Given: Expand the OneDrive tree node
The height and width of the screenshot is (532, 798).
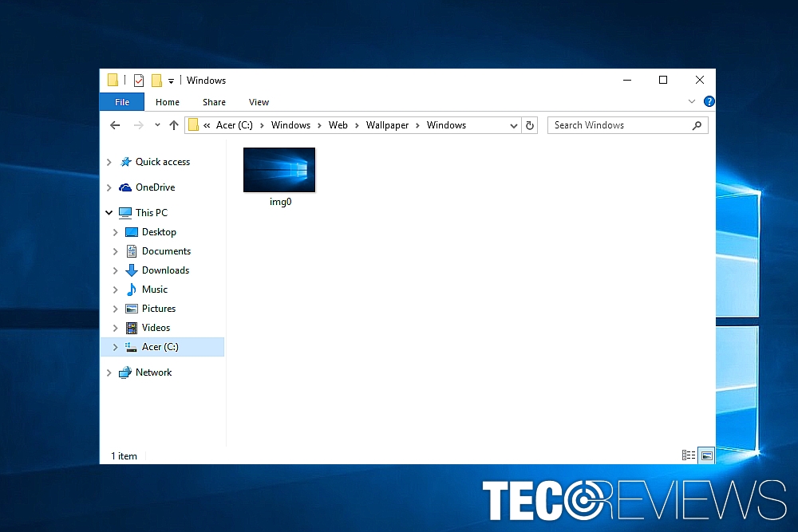Looking at the screenshot, I should click(109, 187).
